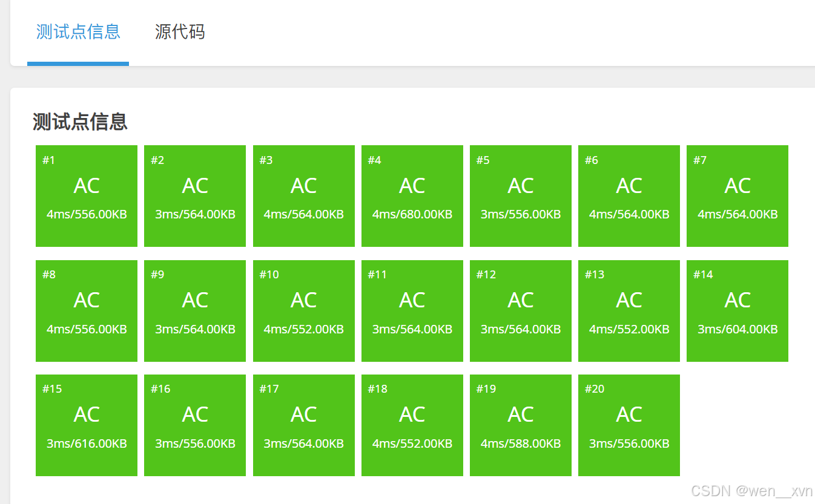Screen dimensions: 815x504
Task: Open test point #3 AC card
Action: (303, 196)
